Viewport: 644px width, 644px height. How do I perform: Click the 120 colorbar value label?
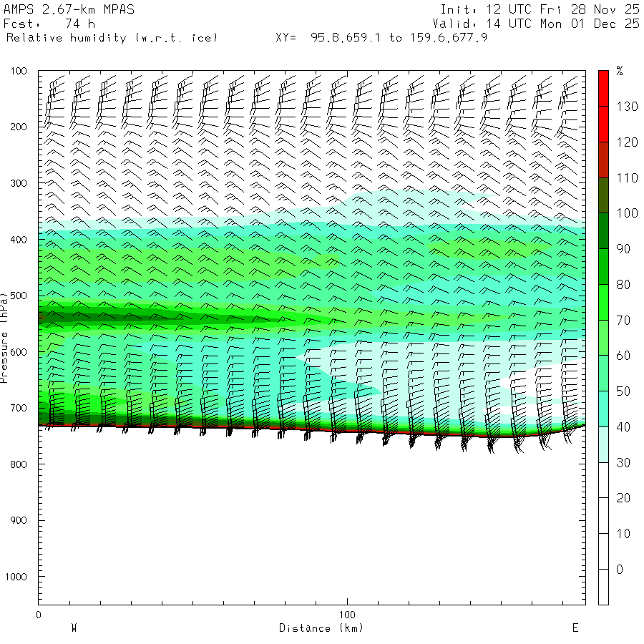point(627,142)
